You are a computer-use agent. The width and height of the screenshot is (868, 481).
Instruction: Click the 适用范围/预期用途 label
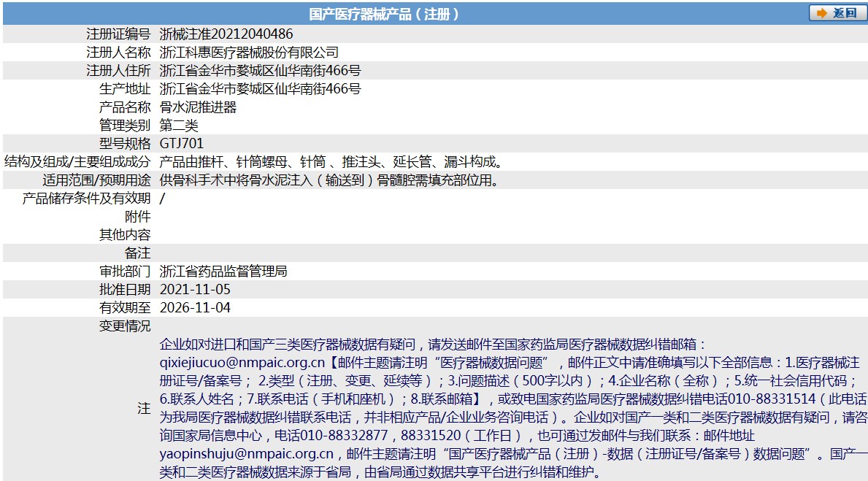(96, 180)
